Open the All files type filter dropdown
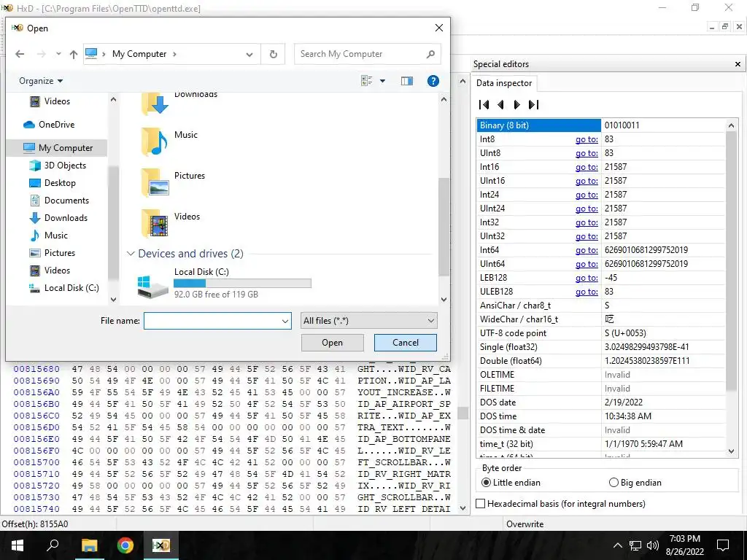 pos(368,321)
